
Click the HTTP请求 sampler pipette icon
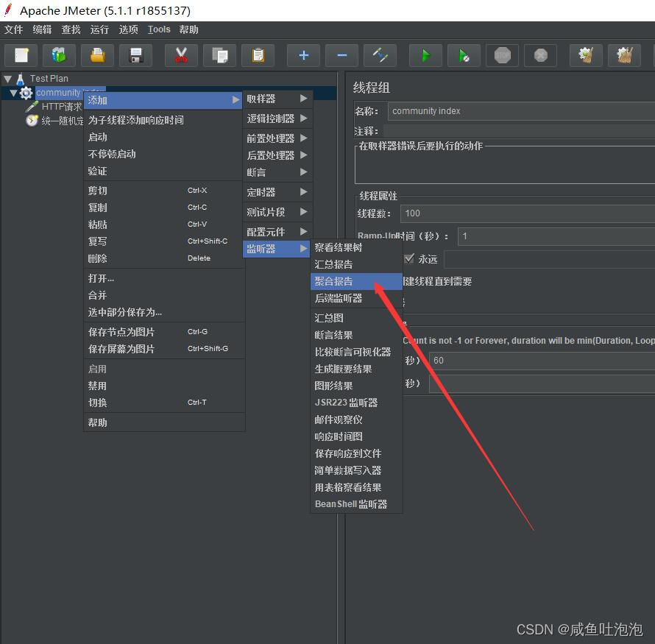32,107
